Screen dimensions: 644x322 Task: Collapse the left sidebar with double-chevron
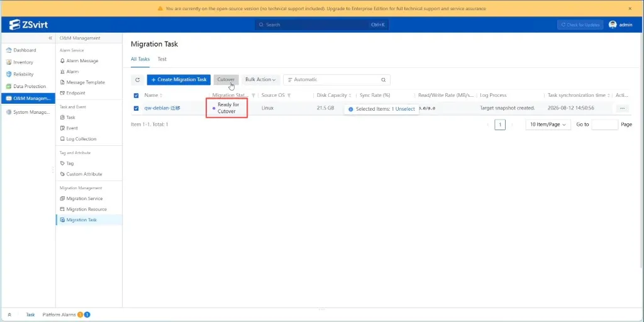click(50, 38)
